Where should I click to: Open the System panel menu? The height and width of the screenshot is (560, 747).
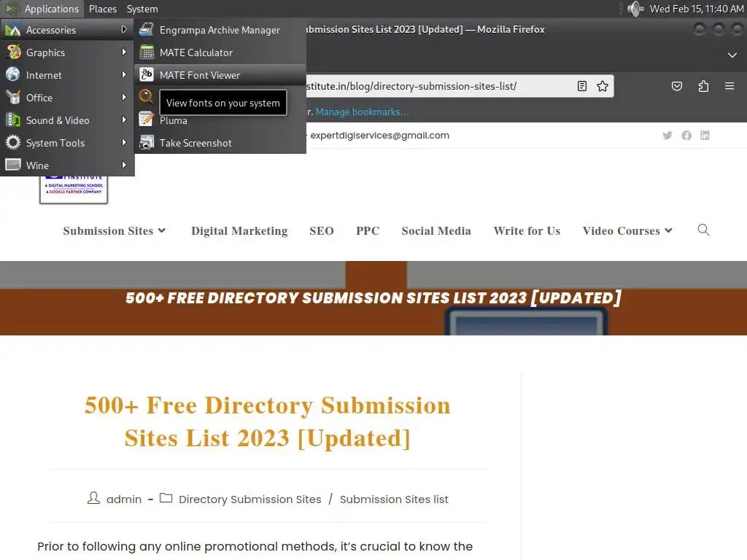142,9
